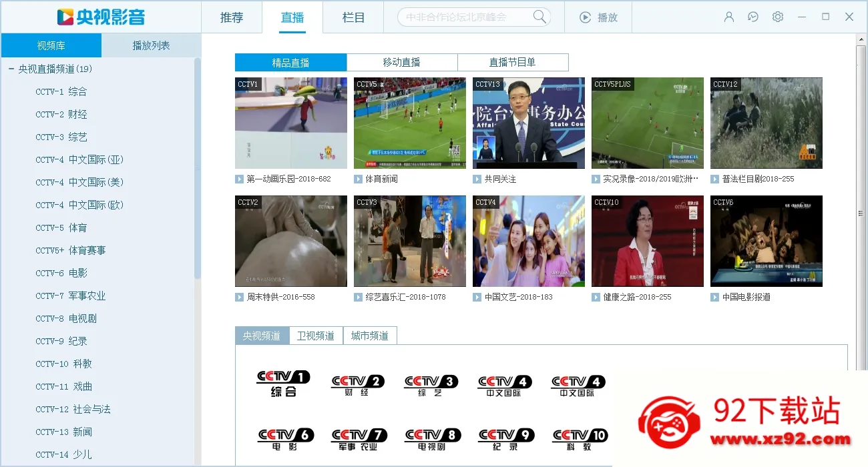The height and width of the screenshot is (467, 868).
Task: Click the CCTV1 综合 channel logo
Action: 284,384
